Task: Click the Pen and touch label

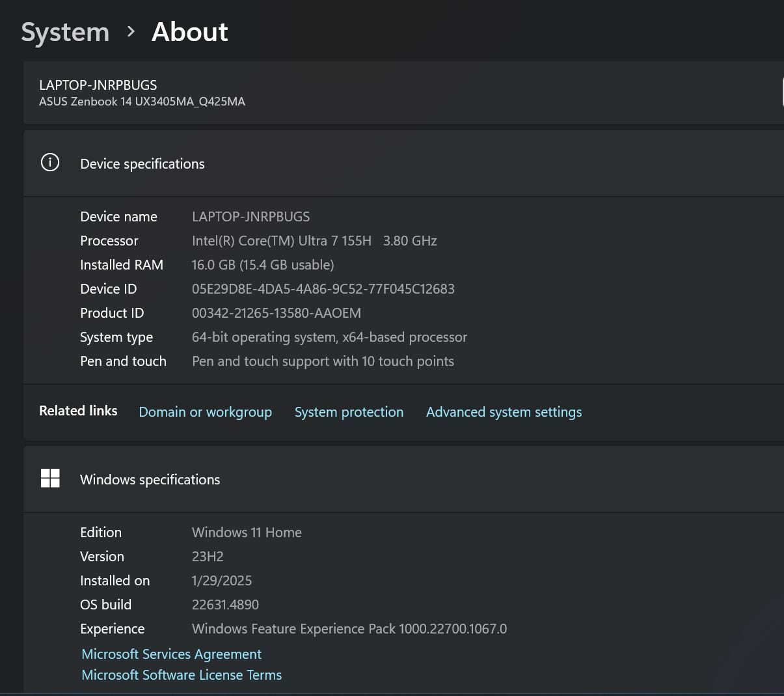Action: 123,361
